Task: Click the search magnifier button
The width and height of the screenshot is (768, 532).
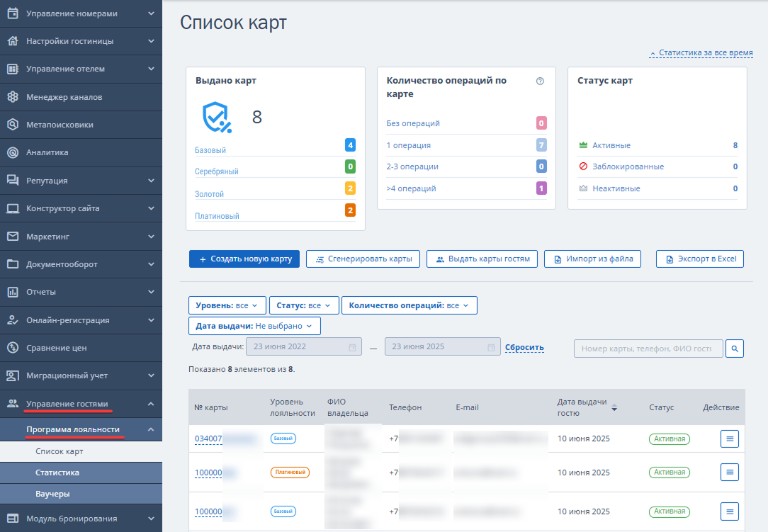Action: coord(734,349)
